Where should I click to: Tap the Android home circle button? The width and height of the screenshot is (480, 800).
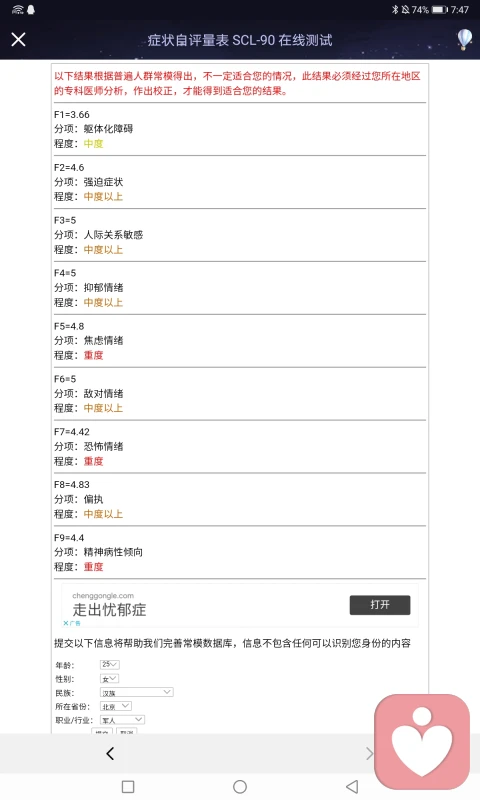(240, 787)
